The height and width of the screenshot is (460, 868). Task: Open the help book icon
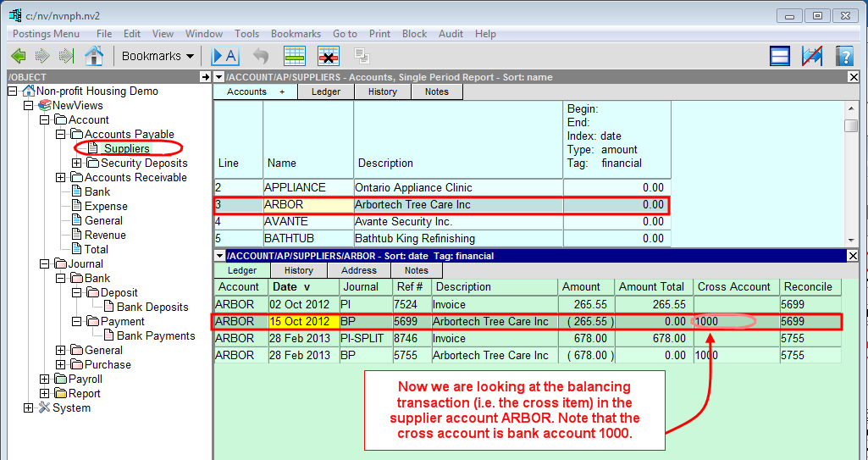tap(843, 56)
